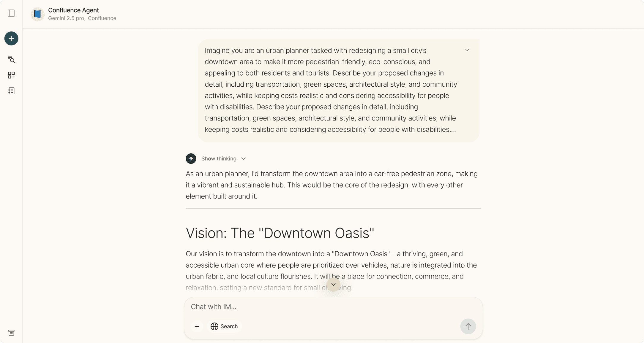Collapse the user prompt message chevron
This screenshot has width=644, height=343.
pyautogui.click(x=467, y=50)
